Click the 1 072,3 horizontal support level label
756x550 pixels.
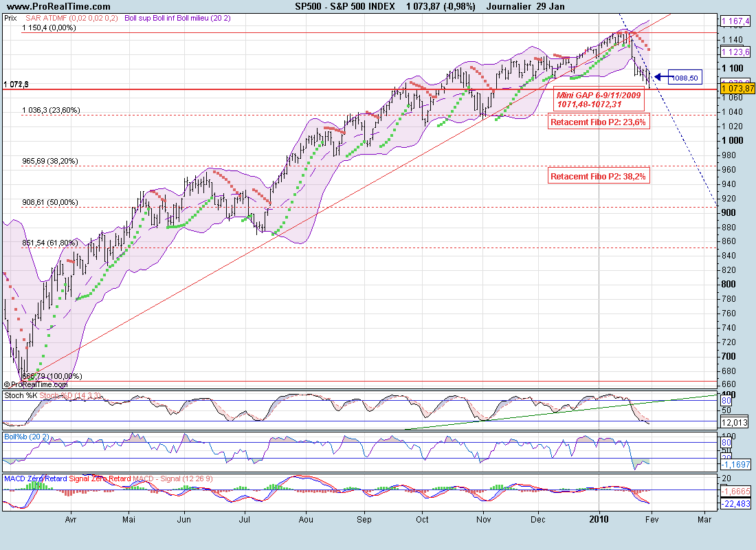[x=16, y=85]
